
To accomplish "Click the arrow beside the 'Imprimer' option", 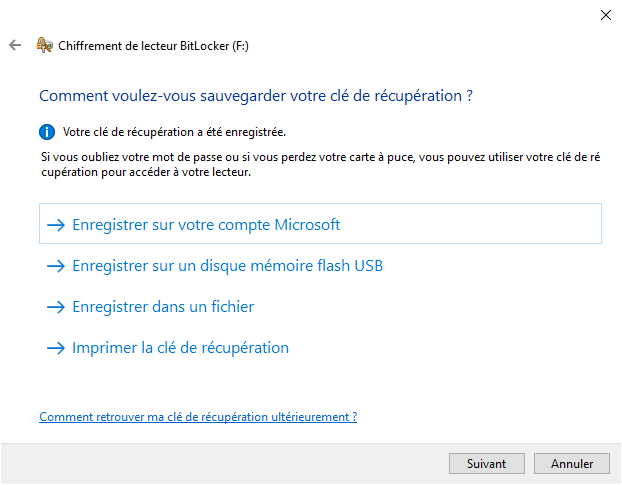I will pos(55,348).
